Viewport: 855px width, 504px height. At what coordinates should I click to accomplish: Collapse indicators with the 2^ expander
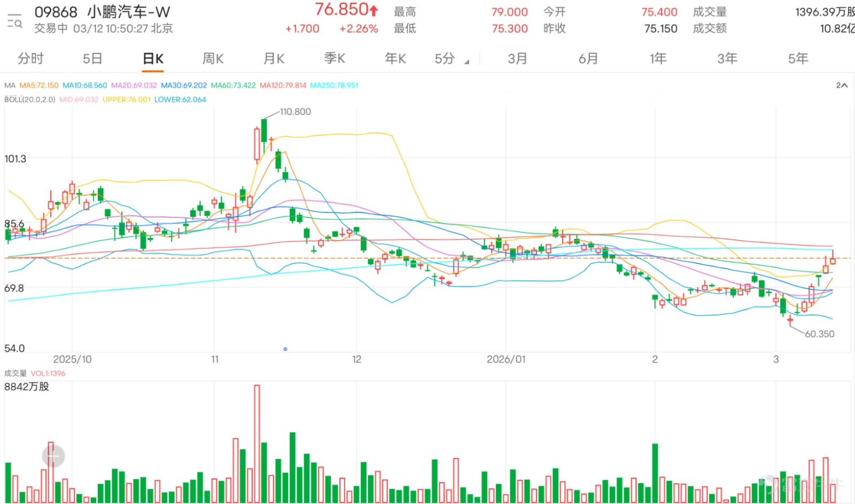(842, 85)
